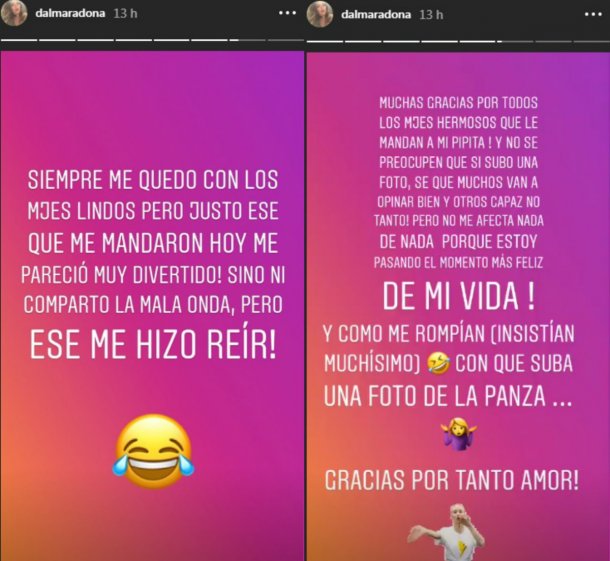Jump to last segment of right story progress bar
610x561 pixels.
[x=592, y=41]
